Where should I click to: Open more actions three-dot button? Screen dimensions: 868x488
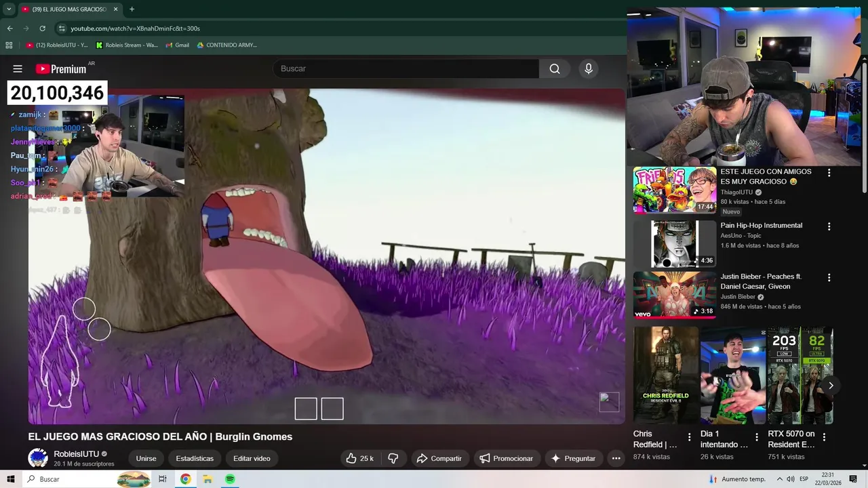click(616, 458)
